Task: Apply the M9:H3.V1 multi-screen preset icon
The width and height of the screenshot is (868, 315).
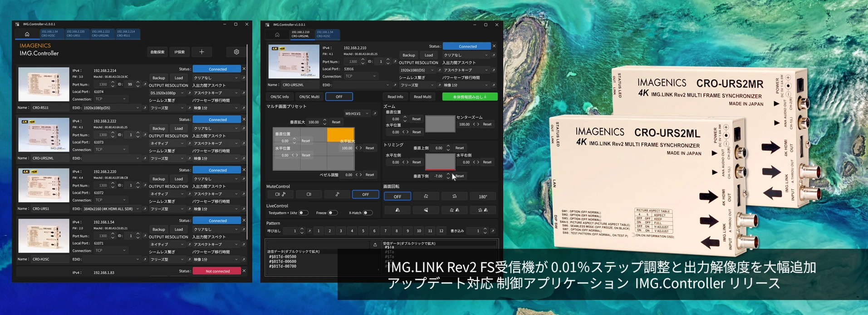Action: [x=375, y=113]
